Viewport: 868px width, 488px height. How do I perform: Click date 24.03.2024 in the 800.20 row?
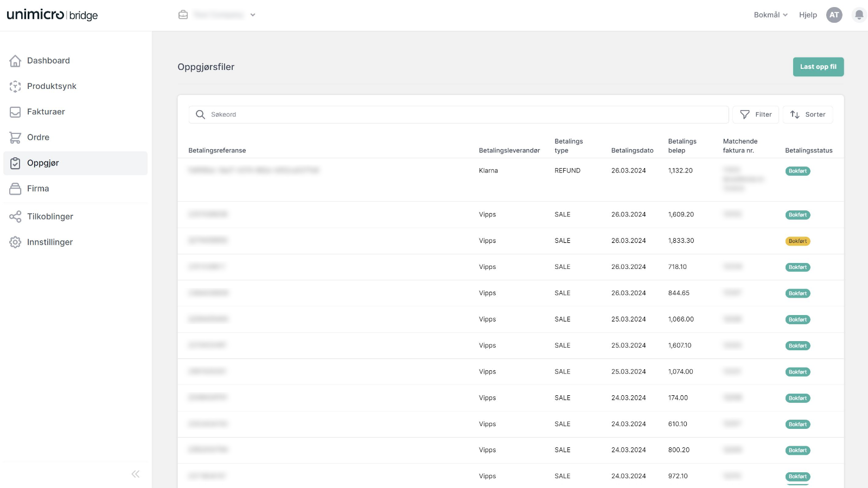coord(628,450)
